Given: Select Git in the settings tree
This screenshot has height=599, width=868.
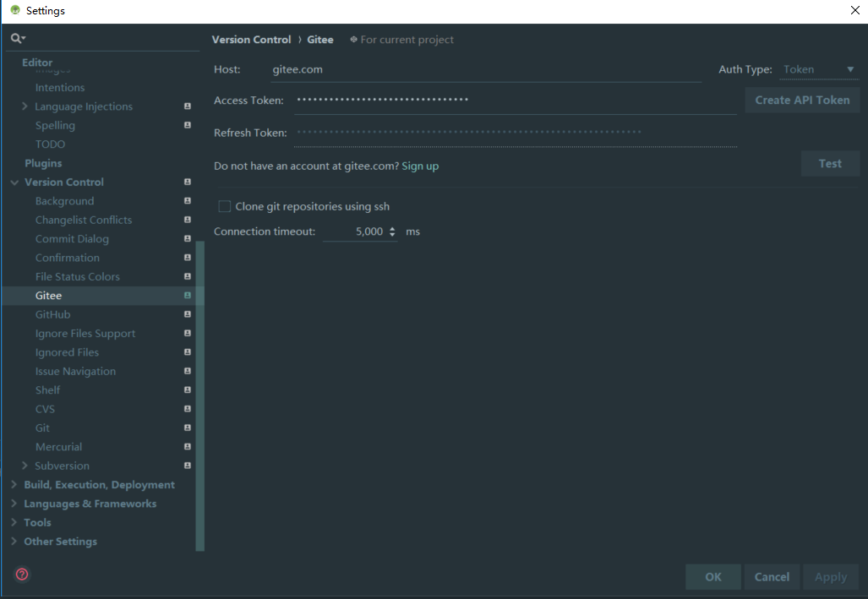Looking at the screenshot, I should point(42,428).
